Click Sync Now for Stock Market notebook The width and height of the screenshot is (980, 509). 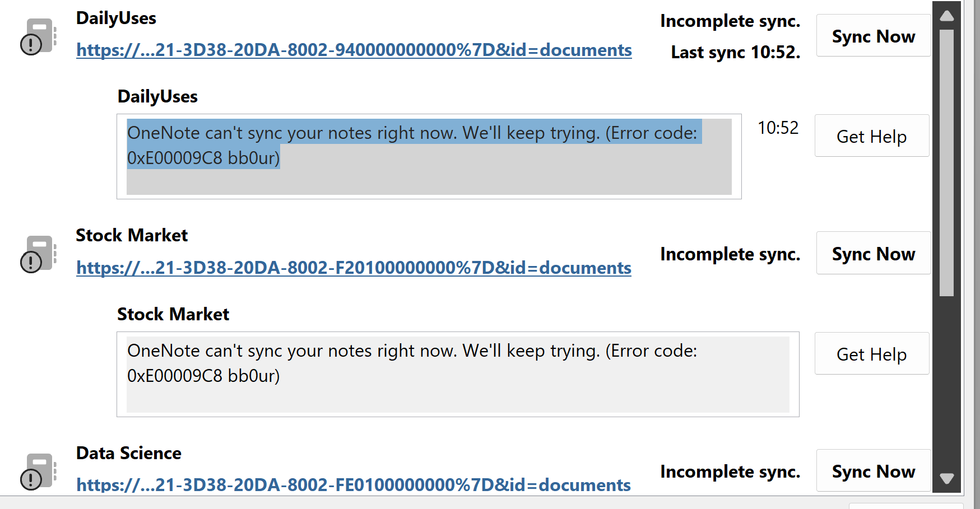(873, 253)
